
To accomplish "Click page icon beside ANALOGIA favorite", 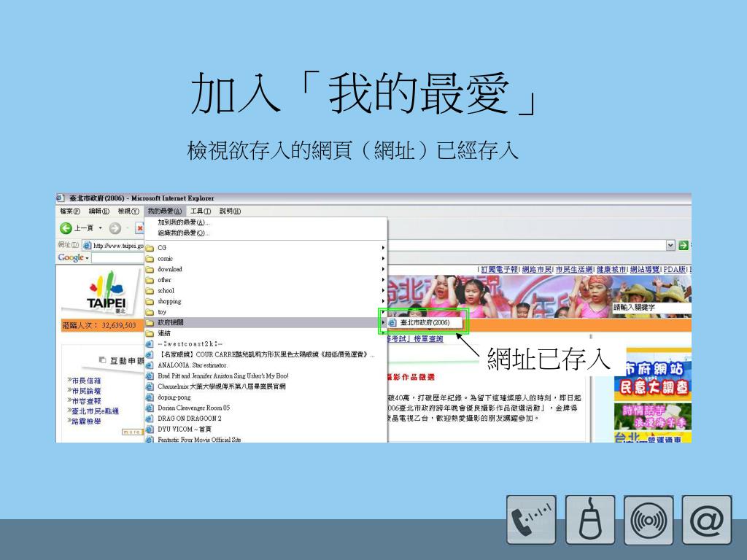I will pos(150,365).
